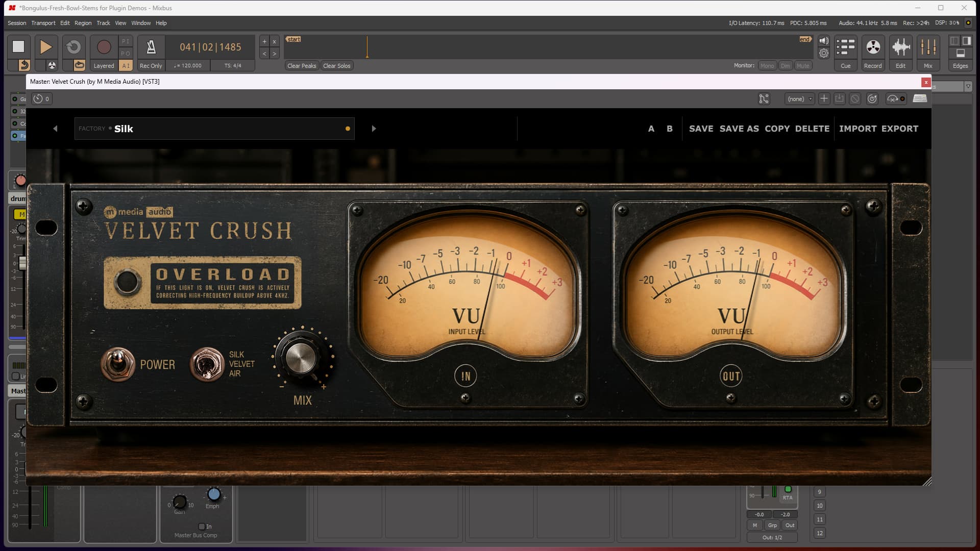Switch to the Cue page
The image size is (980, 551).
click(x=846, y=53)
